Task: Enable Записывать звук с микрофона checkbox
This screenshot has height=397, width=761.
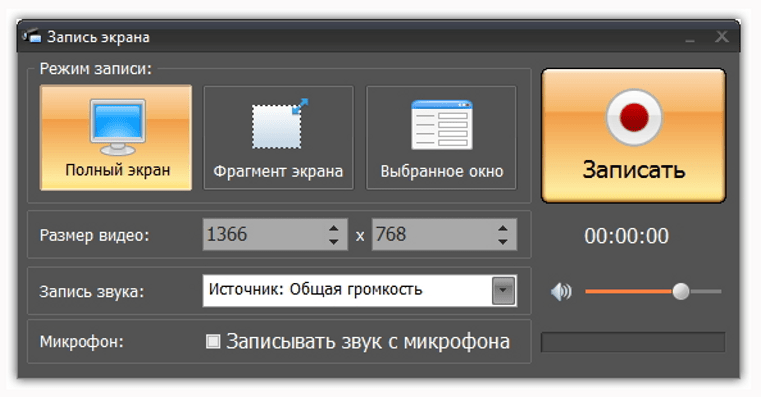Action: 213,341
